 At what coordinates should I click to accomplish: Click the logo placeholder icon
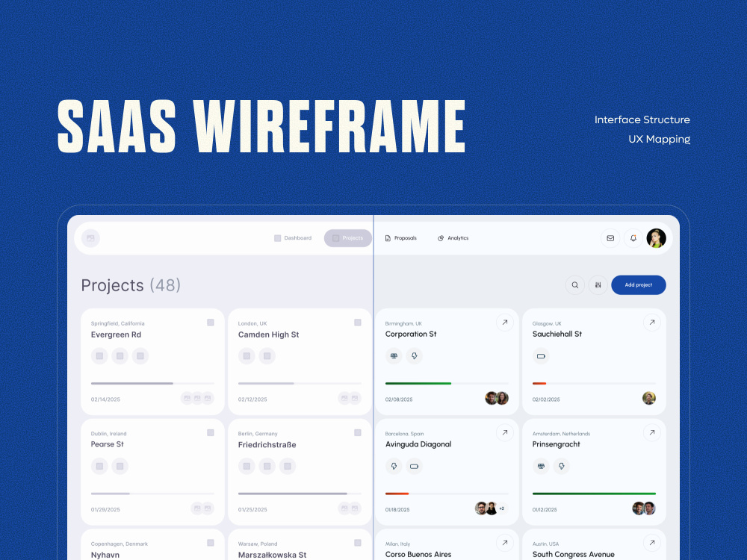[x=90, y=238]
